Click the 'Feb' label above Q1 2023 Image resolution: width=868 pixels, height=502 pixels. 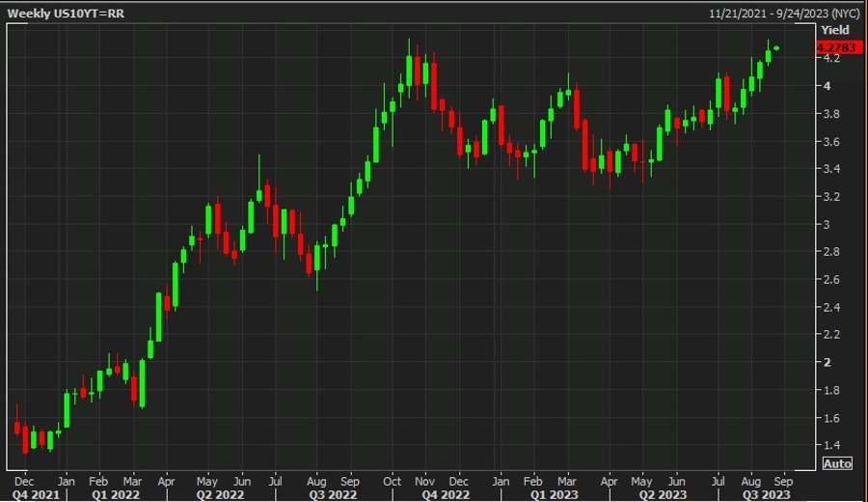tap(533, 481)
